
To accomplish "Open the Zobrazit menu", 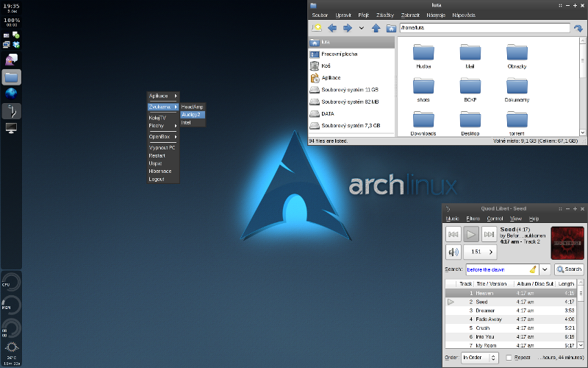I will (x=410, y=15).
